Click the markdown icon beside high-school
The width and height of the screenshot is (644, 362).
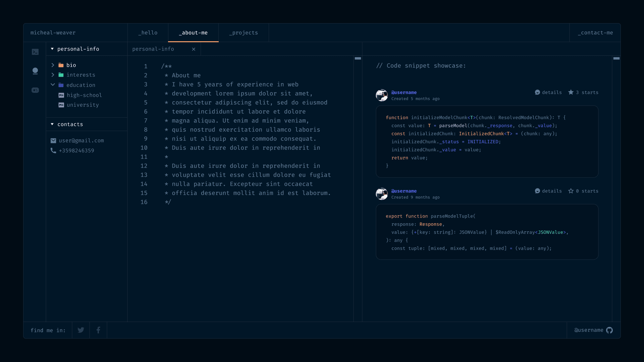(x=61, y=95)
